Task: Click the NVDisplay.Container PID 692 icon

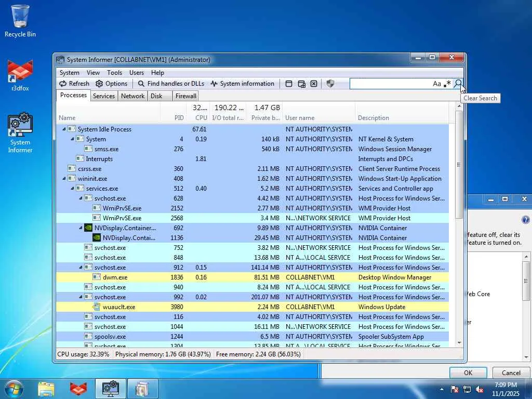Action: 88,228
